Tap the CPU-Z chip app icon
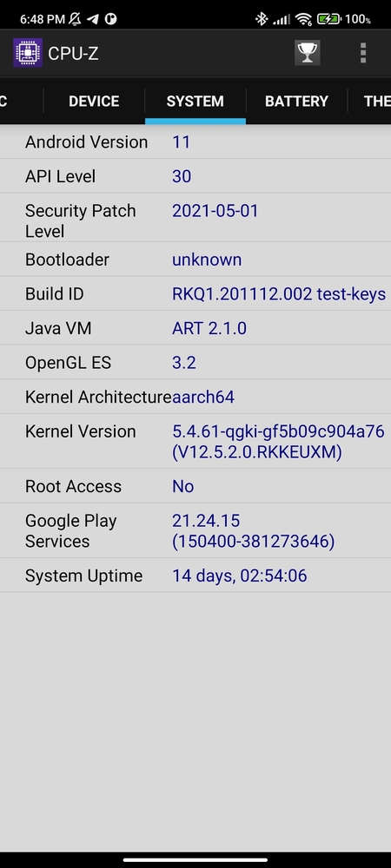This screenshot has height=868, width=391. click(x=28, y=53)
